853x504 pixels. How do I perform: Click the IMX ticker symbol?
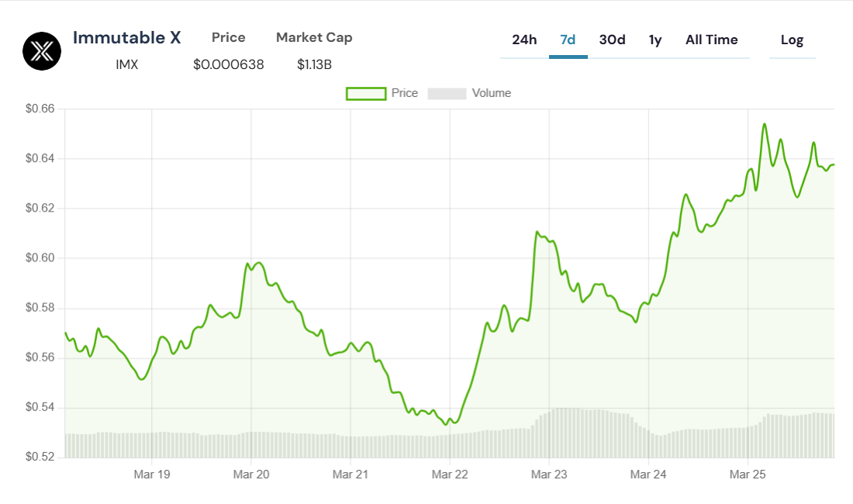126,64
